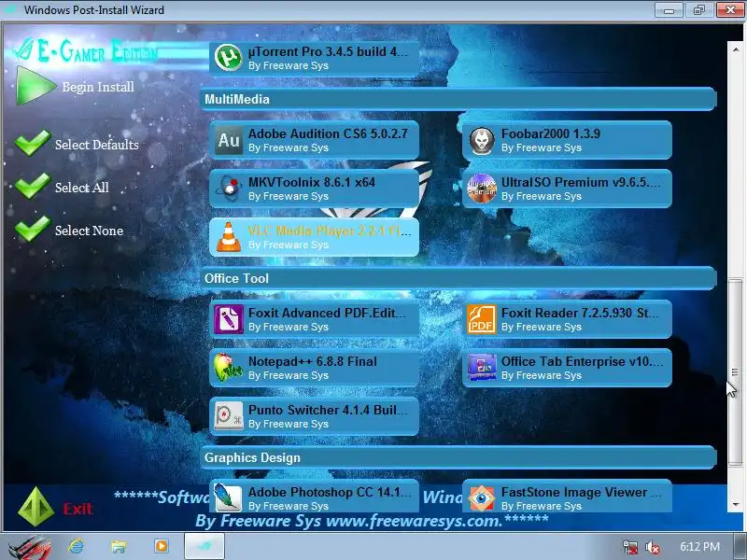Click the Notepad++ chameleon icon
Viewport: 747px width, 560px height.
tap(228, 368)
